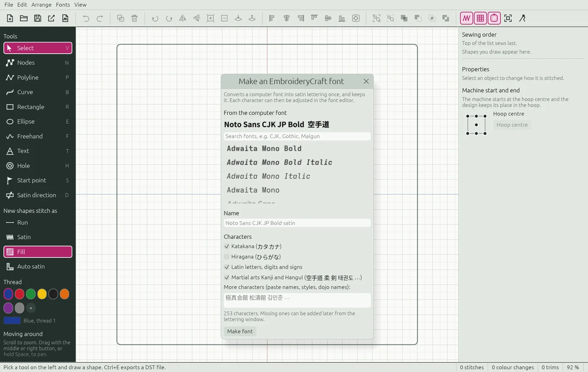Select the Hole tool

point(38,166)
